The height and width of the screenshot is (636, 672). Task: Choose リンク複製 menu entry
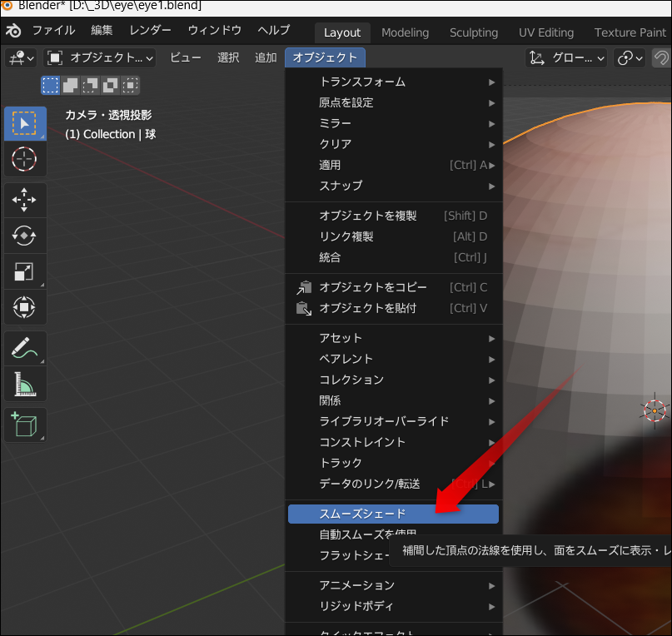point(393,236)
